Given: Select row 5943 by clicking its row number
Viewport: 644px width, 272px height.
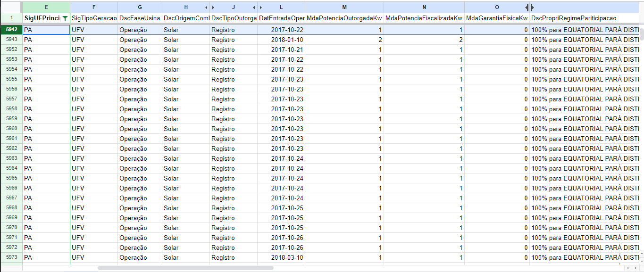Looking at the screenshot, I should point(12,40).
